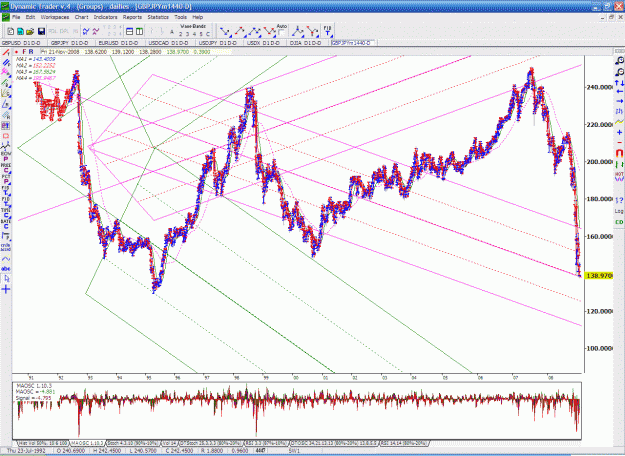
Task: Click the highlighted 138.970 price label
Action: (599, 275)
